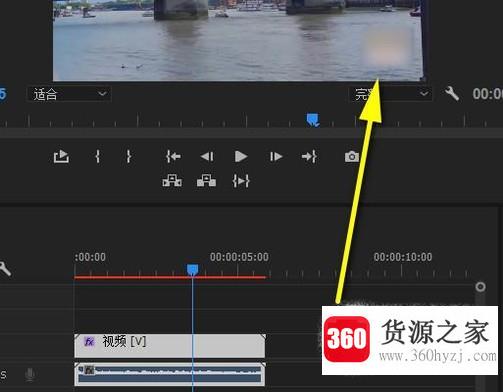Click the Export Frame camera icon

pyautogui.click(x=352, y=156)
